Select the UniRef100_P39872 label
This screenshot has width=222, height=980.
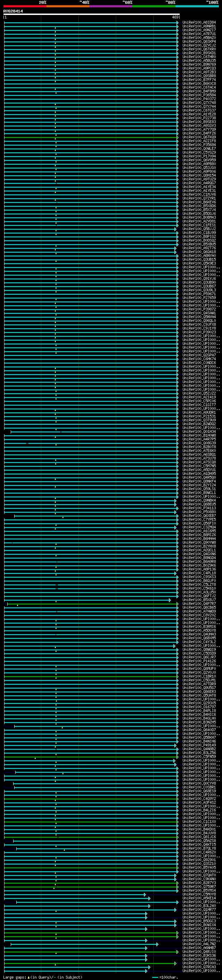click(199, 309)
